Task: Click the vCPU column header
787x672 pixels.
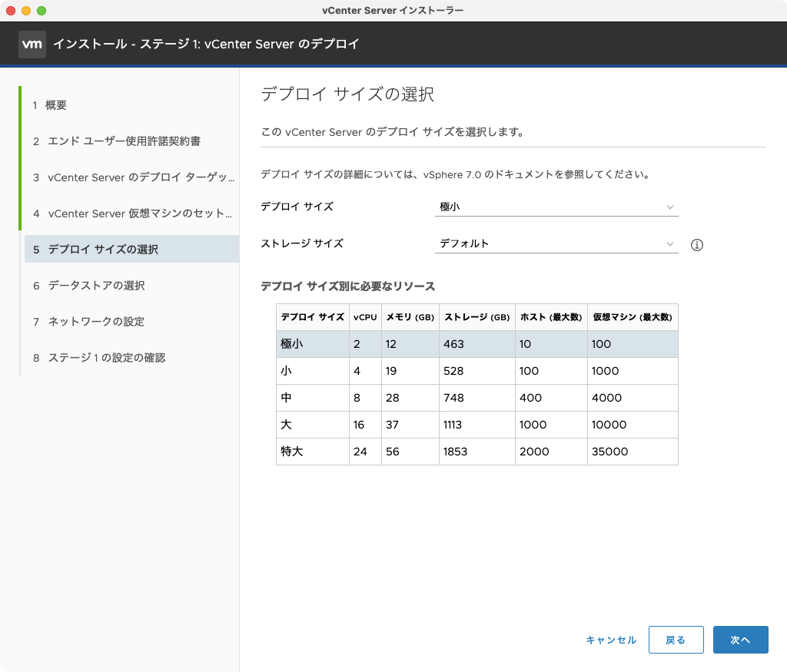Action: coord(365,317)
